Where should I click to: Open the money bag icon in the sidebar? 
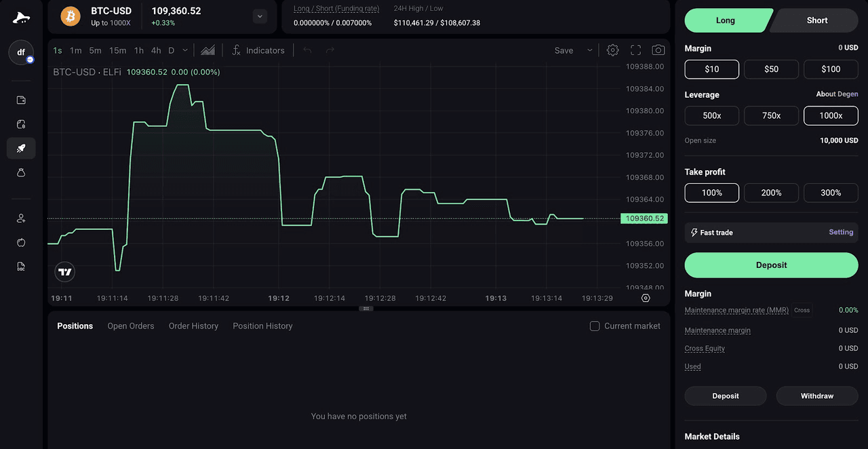[x=21, y=173]
